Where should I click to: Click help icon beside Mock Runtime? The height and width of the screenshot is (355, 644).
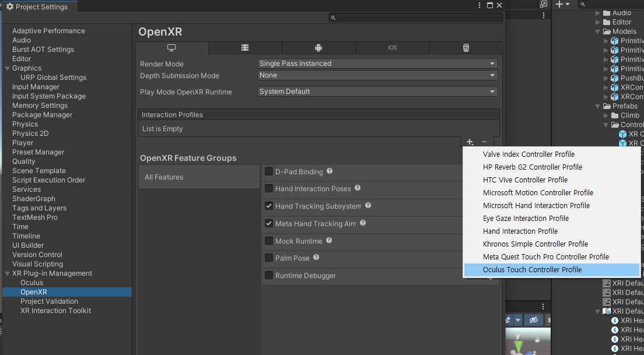click(x=329, y=241)
